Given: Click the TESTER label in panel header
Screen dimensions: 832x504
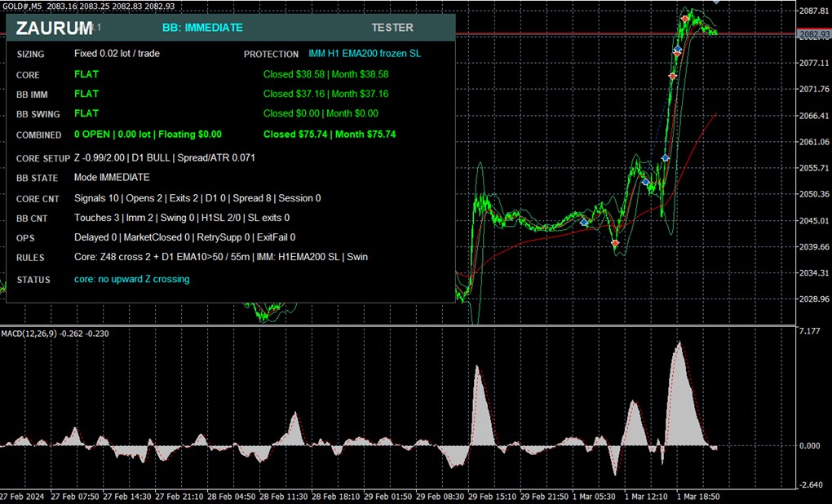Looking at the screenshot, I should pyautogui.click(x=392, y=28).
